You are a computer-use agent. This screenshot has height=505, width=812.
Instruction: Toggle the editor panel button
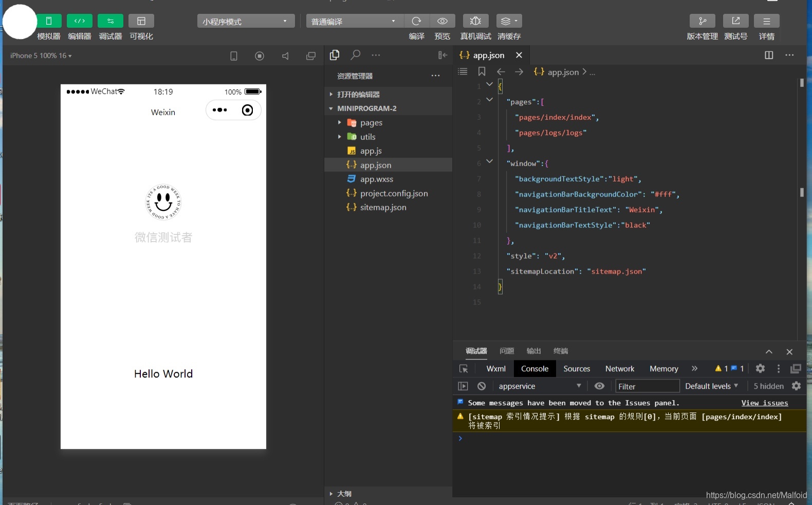tap(80, 21)
